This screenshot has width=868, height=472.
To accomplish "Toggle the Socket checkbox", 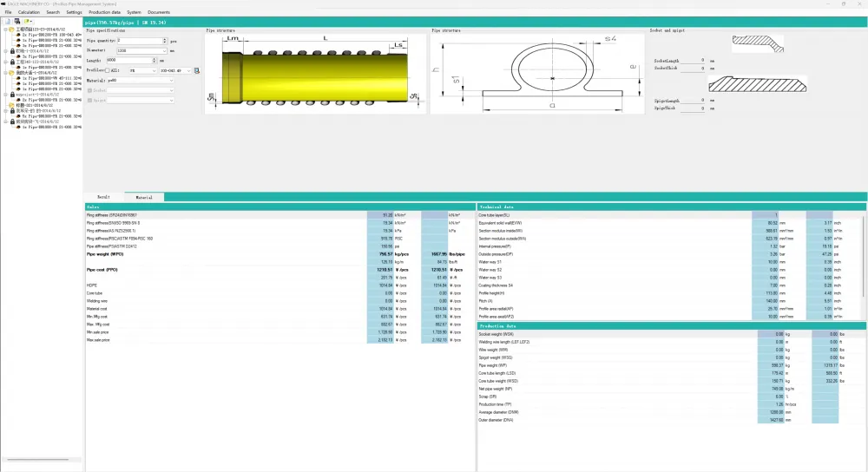I will click(x=89, y=90).
